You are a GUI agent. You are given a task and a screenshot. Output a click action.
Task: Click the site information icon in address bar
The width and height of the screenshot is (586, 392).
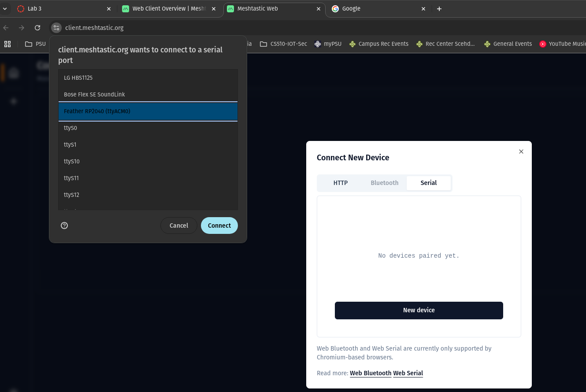tap(56, 28)
